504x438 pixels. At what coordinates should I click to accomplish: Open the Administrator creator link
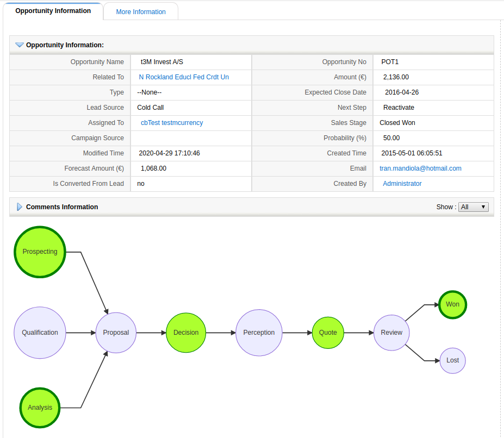(402, 184)
